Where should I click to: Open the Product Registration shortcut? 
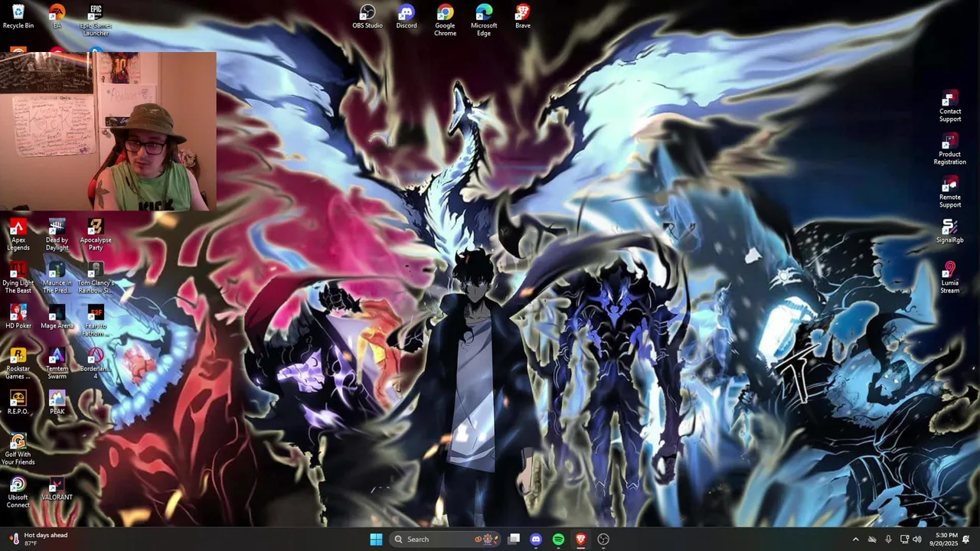pos(950,149)
